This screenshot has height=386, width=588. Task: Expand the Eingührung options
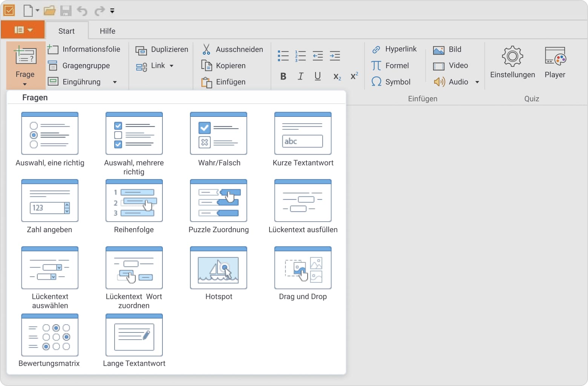point(115,82)
